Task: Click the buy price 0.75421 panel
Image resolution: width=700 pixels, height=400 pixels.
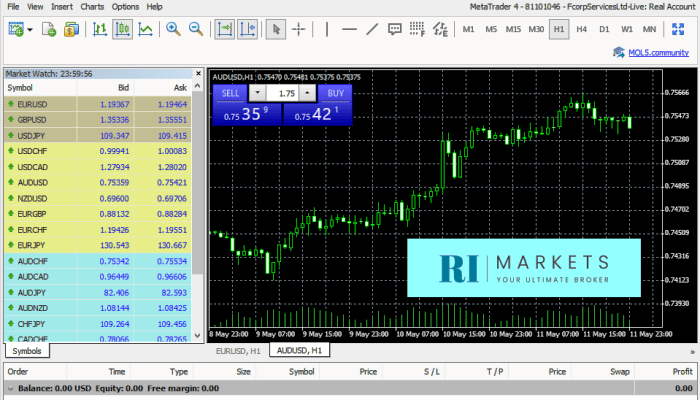Action: (318, 114)
